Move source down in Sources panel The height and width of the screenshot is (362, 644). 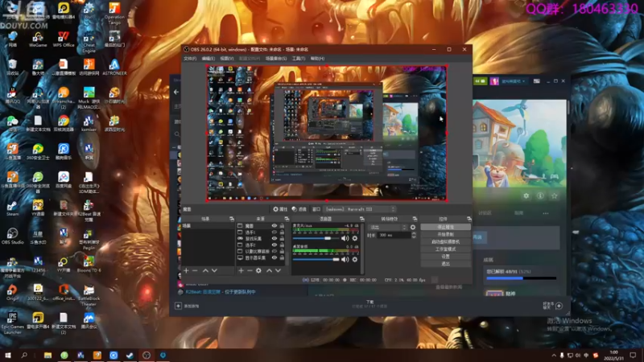[278, 270]
